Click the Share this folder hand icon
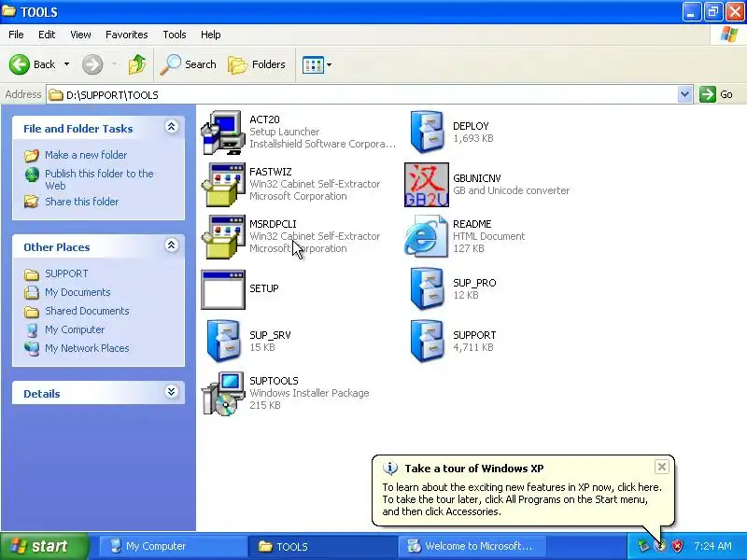Screen dimensions: 747x560 32,202
